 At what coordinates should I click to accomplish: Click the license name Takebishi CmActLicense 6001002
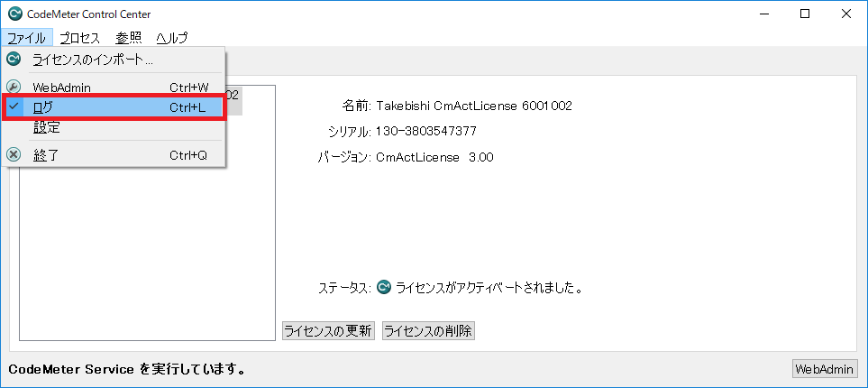[x=474, y=106]
